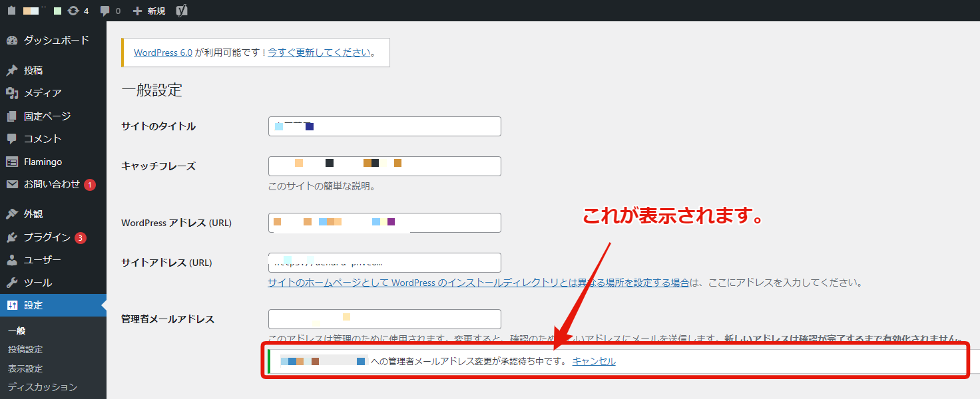Click the pages icon beside 固定ページ
Screen dimensions: 980x399
click(x=11, y=116)
